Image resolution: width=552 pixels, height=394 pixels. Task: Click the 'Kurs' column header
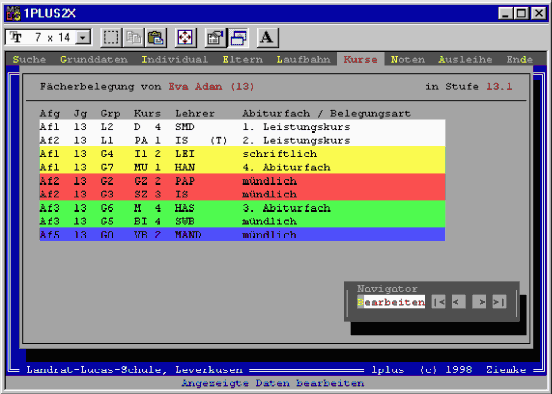coord(147,113)
